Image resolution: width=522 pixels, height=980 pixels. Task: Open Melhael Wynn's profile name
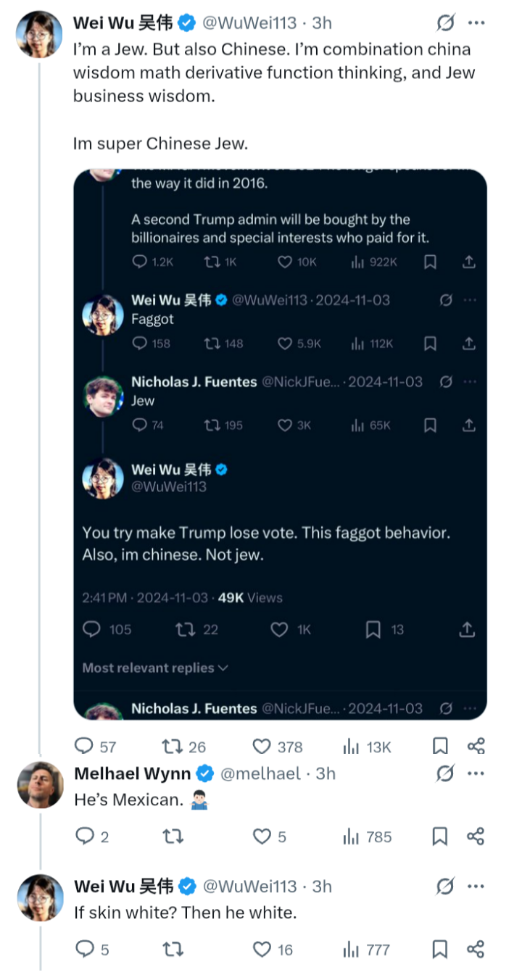pyautogui.click(x=133, y=773)
